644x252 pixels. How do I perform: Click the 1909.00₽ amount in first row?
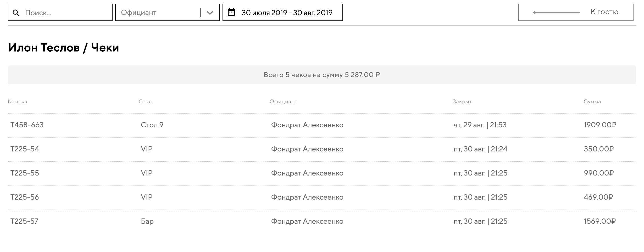(600, 125)
